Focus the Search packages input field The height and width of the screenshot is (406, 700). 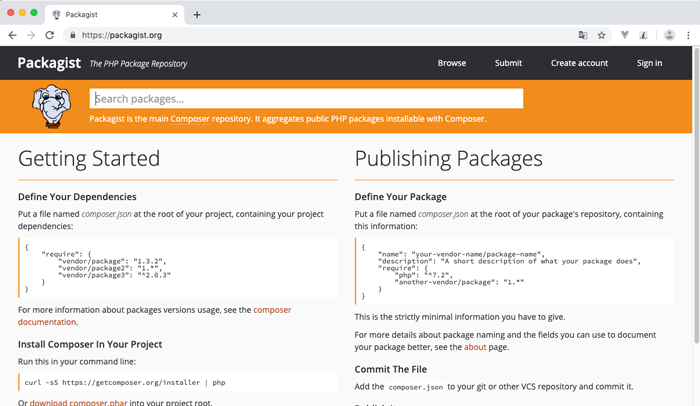pyautogui.click(x=306, y=99)
